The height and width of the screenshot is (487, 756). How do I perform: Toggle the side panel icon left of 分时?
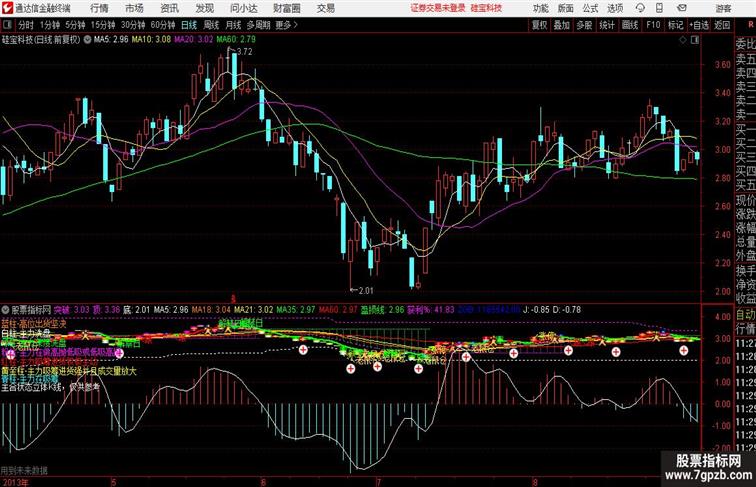(x=8, y=25)
